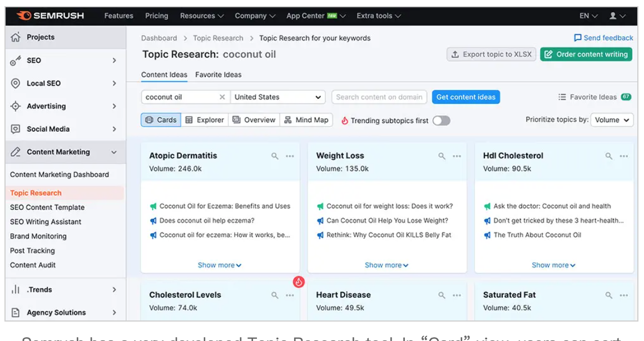Open the App Center dropdown menu

click(316, 16)
